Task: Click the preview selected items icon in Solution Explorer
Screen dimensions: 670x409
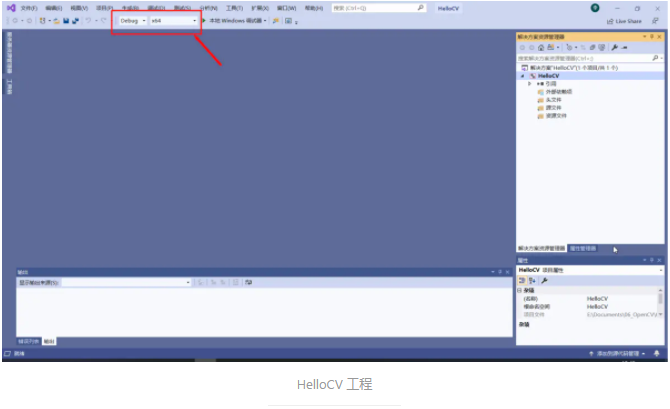Action: coord(624,47)
